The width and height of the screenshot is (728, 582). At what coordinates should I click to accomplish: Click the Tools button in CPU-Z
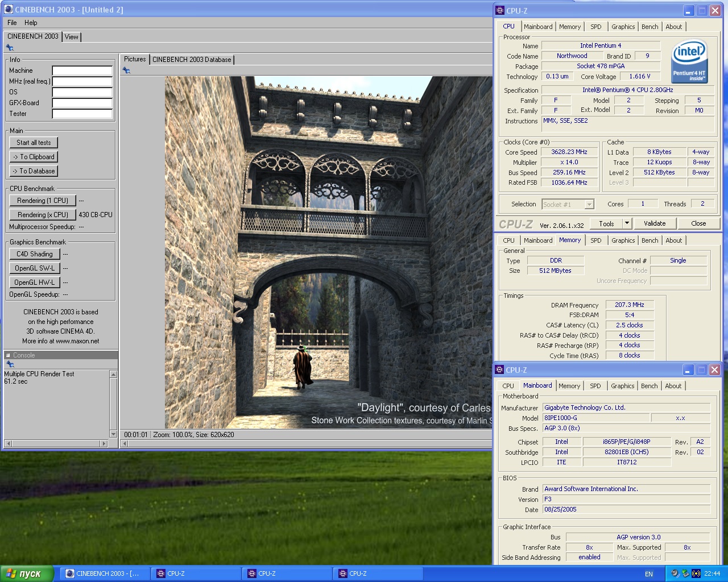(x=606, y=223)
